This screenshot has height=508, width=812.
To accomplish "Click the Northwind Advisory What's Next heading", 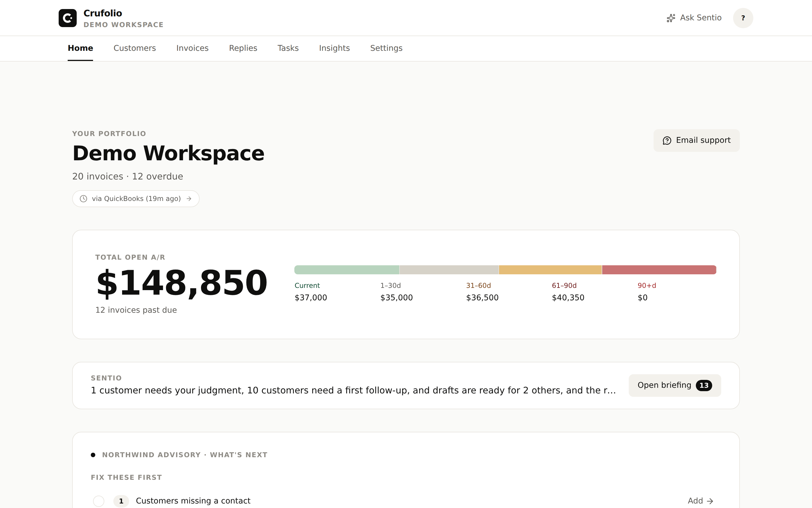I will pos(185,455).
